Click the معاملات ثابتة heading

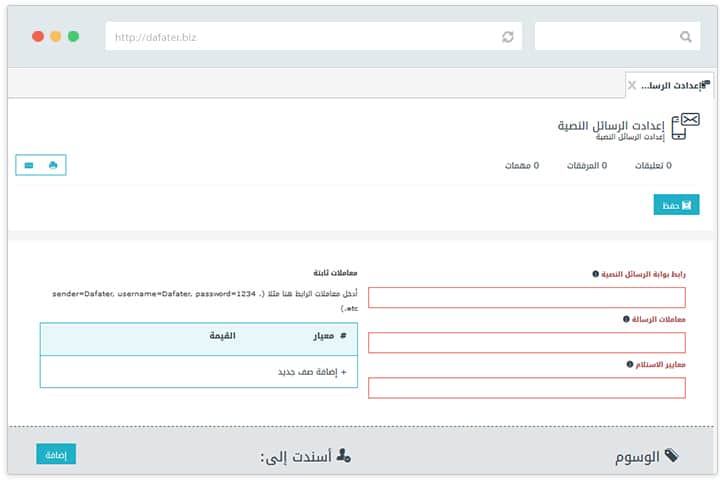click(335, 273)
